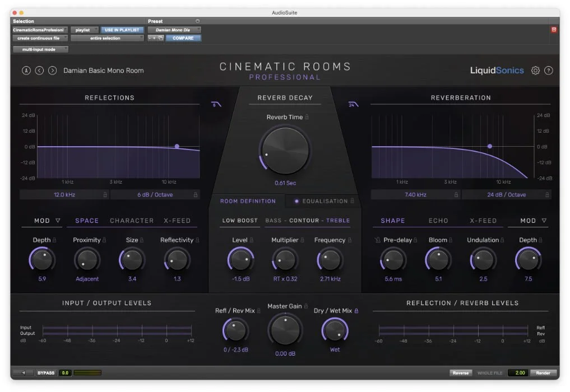Click the next preset plus icon
Image resolution: width=570 pixels, height=392 pixels.
155,38
